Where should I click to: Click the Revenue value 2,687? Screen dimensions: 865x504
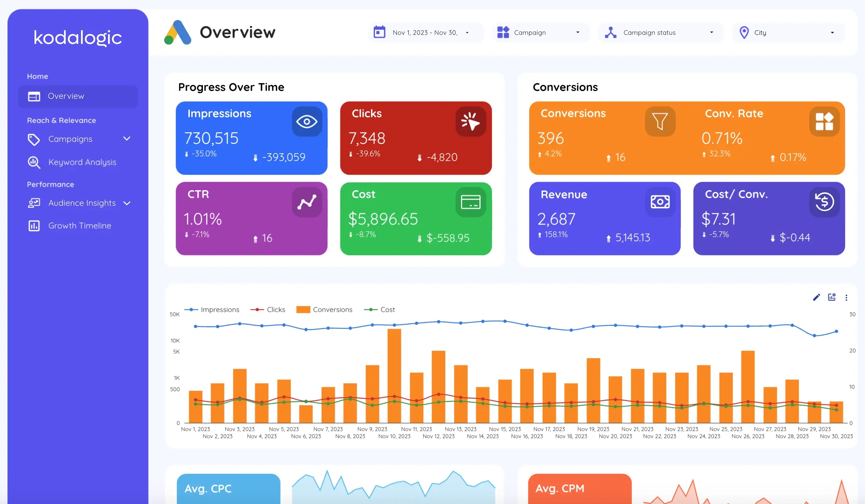click(x=556, y=219)
